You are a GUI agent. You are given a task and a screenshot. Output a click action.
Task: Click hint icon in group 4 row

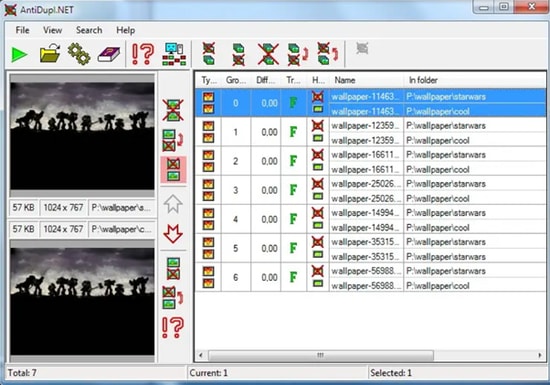(318, 219)
